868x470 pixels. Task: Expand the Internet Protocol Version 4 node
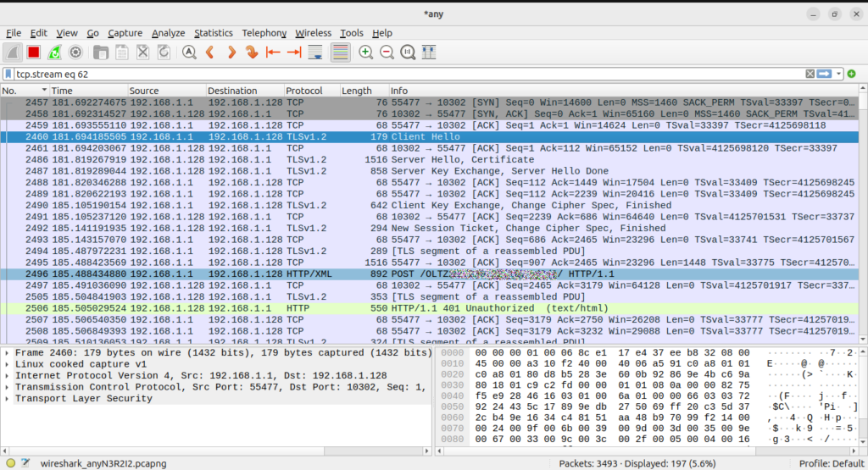pyautogui.click(x=7, y=375)
